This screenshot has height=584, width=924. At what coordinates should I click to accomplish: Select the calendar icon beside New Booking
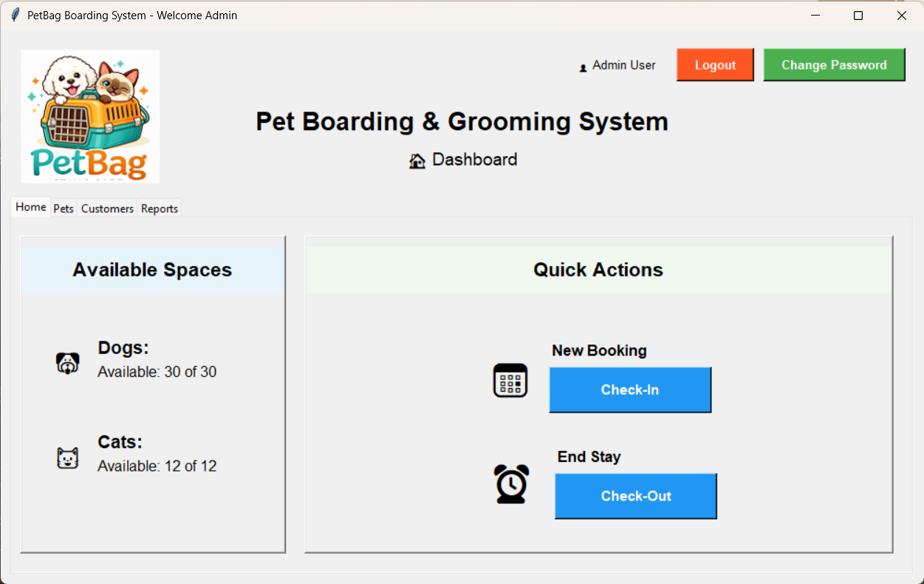coord(510,381)
